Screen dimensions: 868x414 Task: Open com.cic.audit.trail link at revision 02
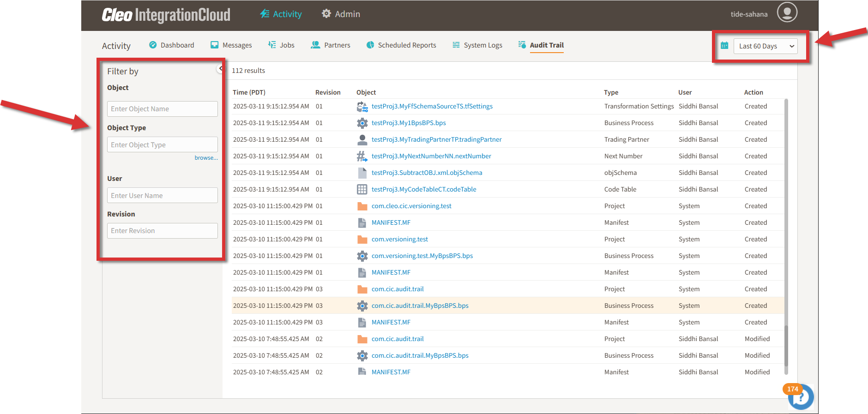pos(398,339)
